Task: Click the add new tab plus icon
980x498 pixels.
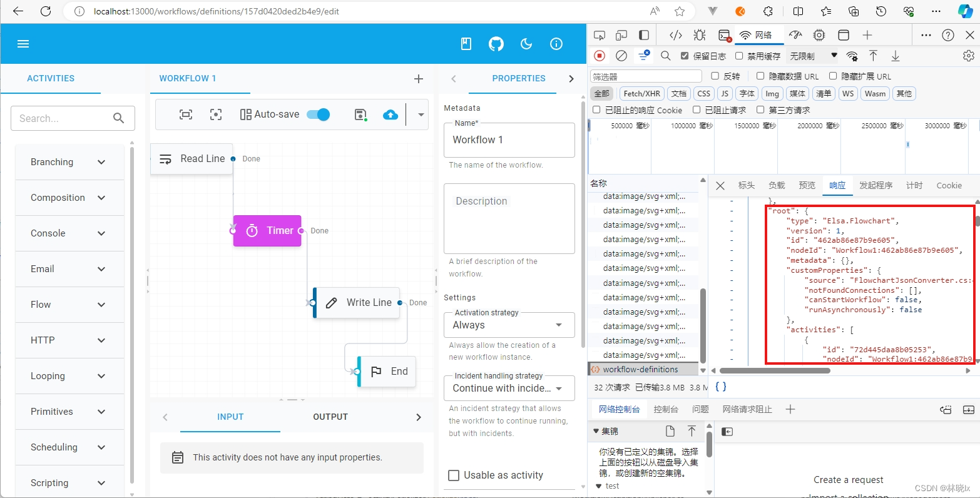Action: pos(419,79)
